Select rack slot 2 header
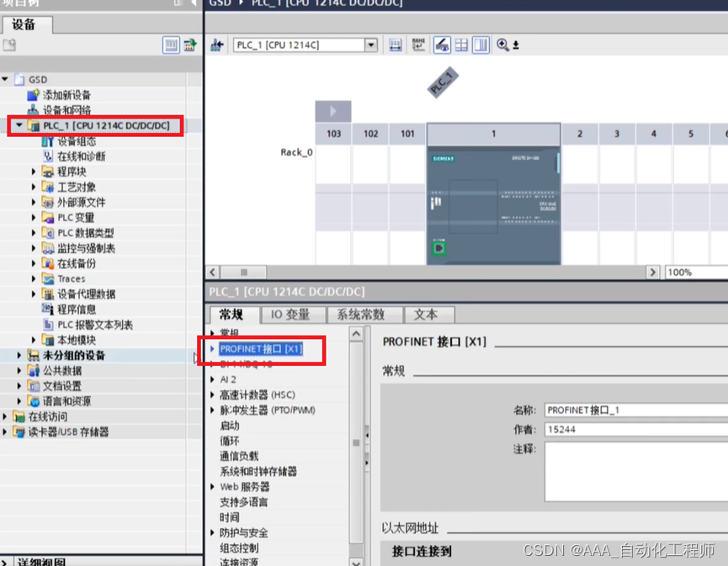Image resolution: width=728 pixels, height=566 pixels. pos(580,134)
